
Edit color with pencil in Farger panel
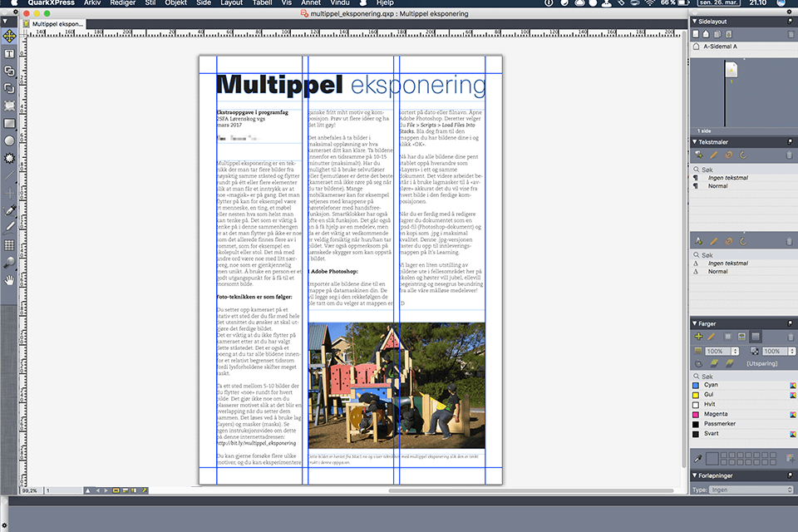[x=711, y=337]
